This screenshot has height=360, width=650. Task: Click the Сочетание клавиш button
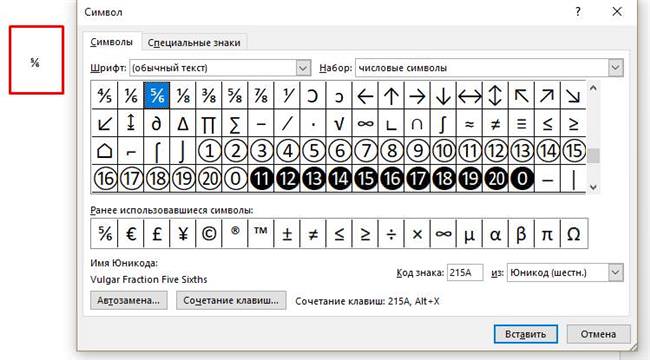click(231, 300)
